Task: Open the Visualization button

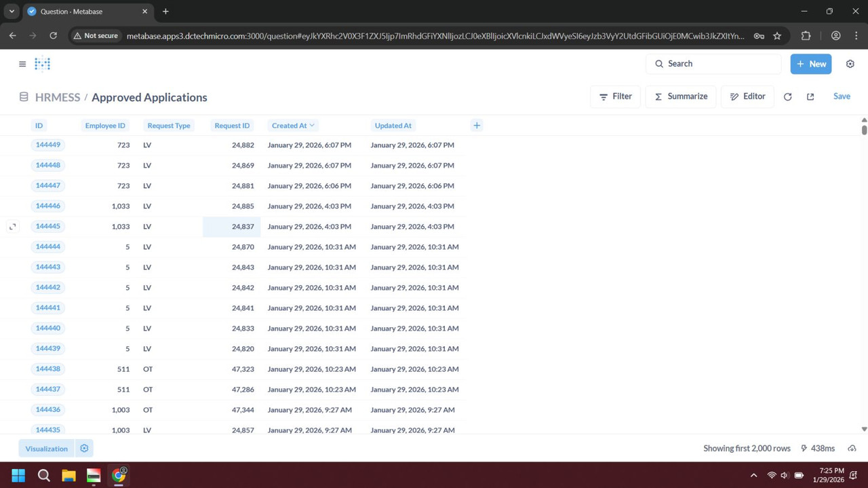Action: (46, 448)
